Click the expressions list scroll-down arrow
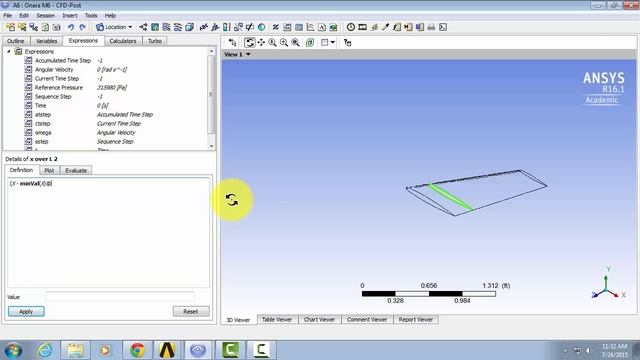Viewport: 640px width, 360px height. point(211,146)
